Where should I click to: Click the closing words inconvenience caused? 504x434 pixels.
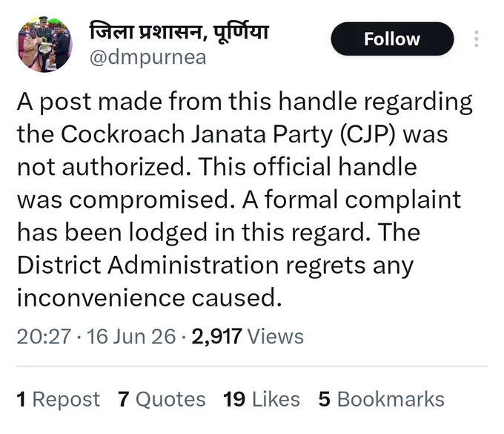150,298
